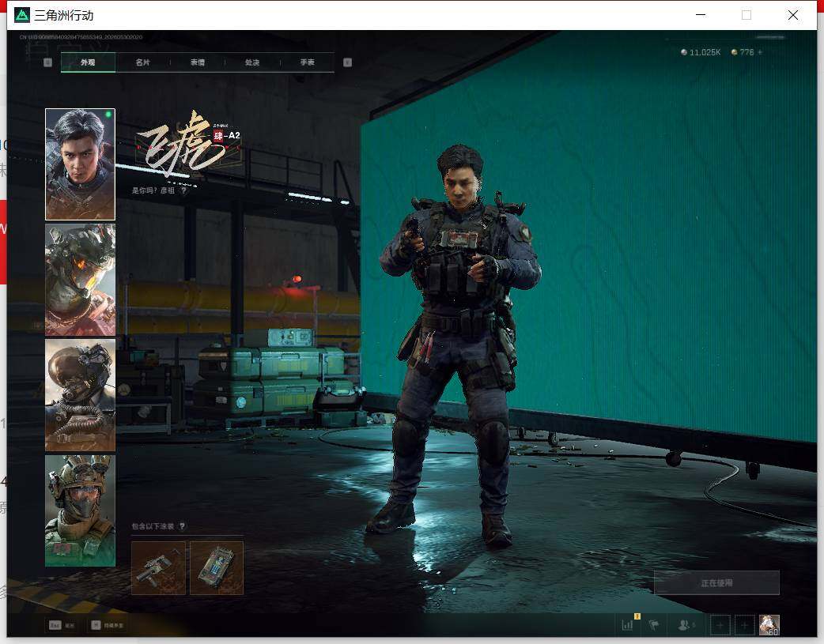This screenshot has height=644, width=824.
Task: Click the 正在使用 in-use button
Action: (x=716, y=583)
